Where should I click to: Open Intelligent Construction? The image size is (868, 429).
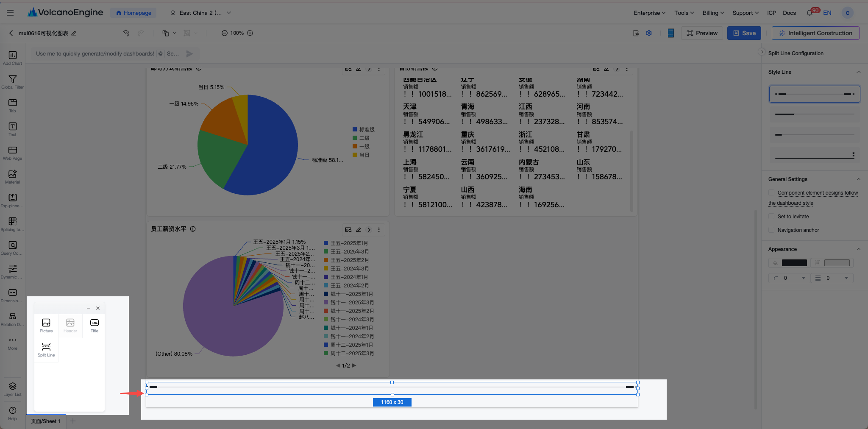pyautogui.click(x=815, y=33)
